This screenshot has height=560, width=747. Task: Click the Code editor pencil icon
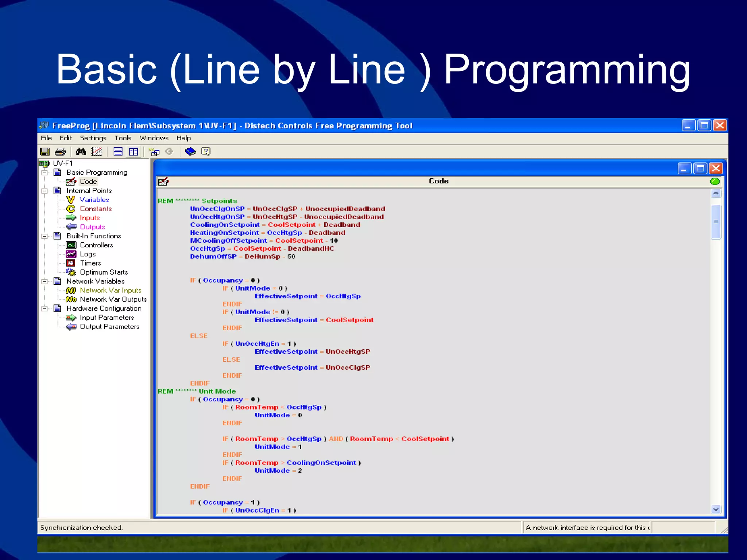(x=163, y=181)
